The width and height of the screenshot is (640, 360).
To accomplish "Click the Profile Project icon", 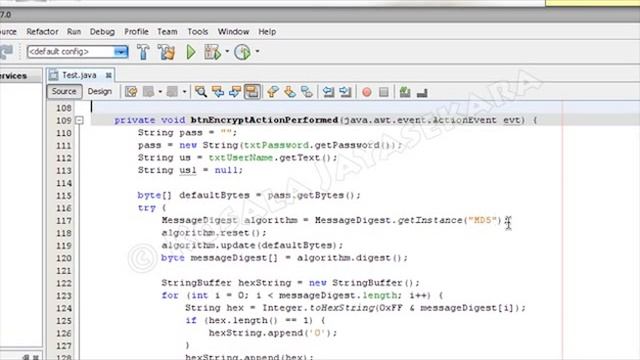I will pyautogui.click(x=242, y=52).
